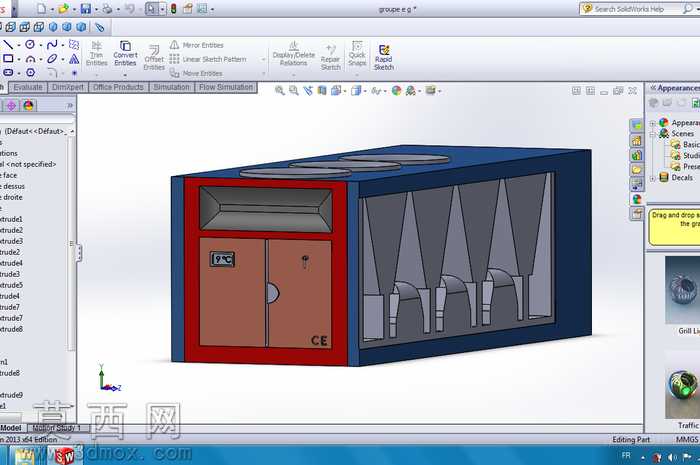Save the part with the floppy icon
Image resolution: width=700 pixels, height=465 pixels.
click(85, 8)
